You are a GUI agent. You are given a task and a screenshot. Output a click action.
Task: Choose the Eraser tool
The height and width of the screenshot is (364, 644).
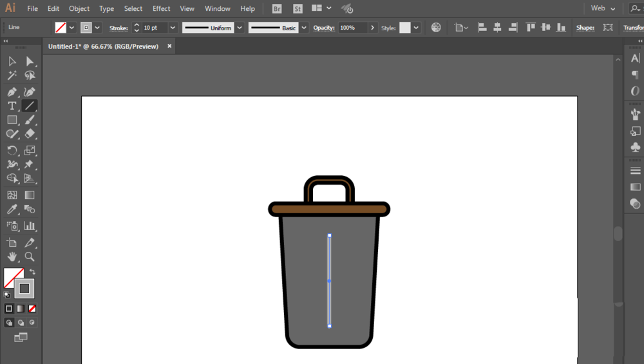coord(30,134)
